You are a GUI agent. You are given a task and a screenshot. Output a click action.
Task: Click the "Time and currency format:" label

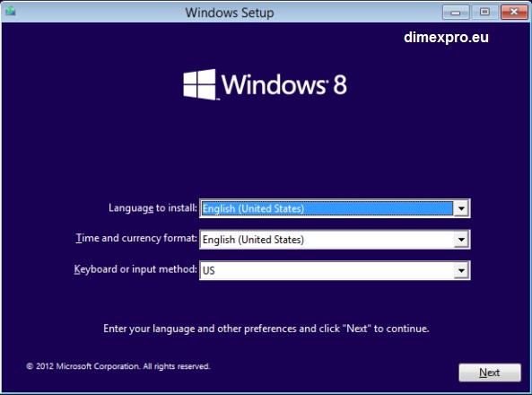[x=136, y=238]
